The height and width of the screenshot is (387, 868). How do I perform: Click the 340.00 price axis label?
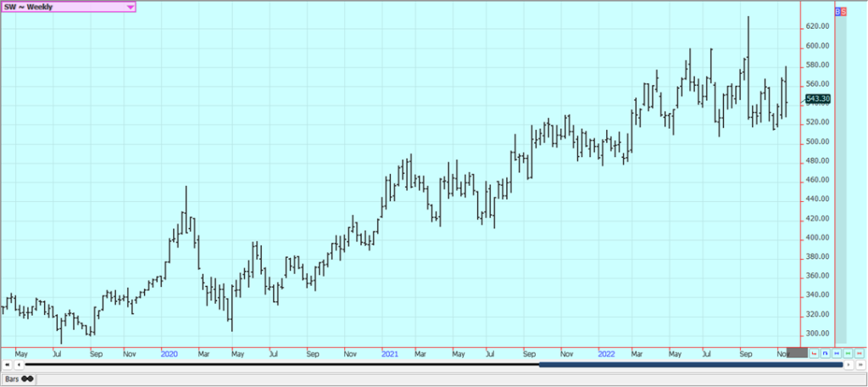coord(817,295)
